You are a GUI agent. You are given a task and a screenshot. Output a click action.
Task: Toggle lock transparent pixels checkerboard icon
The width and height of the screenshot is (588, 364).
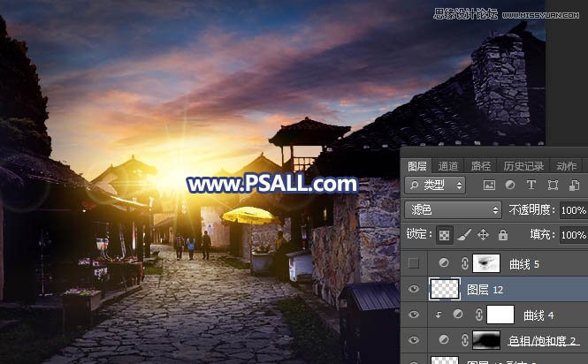445,235
